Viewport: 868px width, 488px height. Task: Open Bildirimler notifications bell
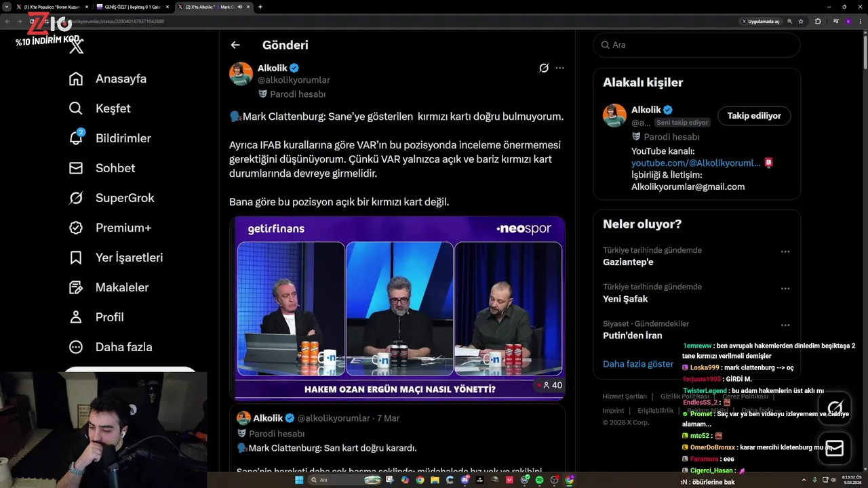click(110, 138)
